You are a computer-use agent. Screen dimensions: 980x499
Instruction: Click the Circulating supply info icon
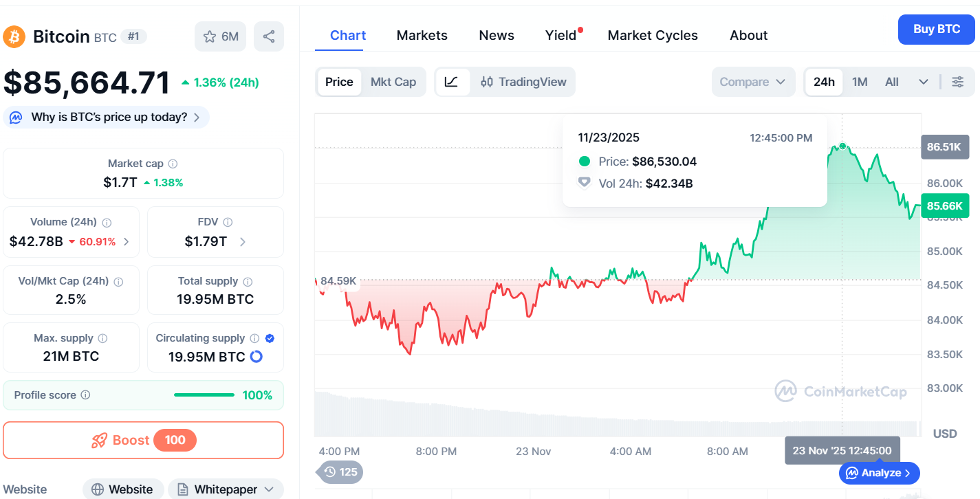click(254, 338)
